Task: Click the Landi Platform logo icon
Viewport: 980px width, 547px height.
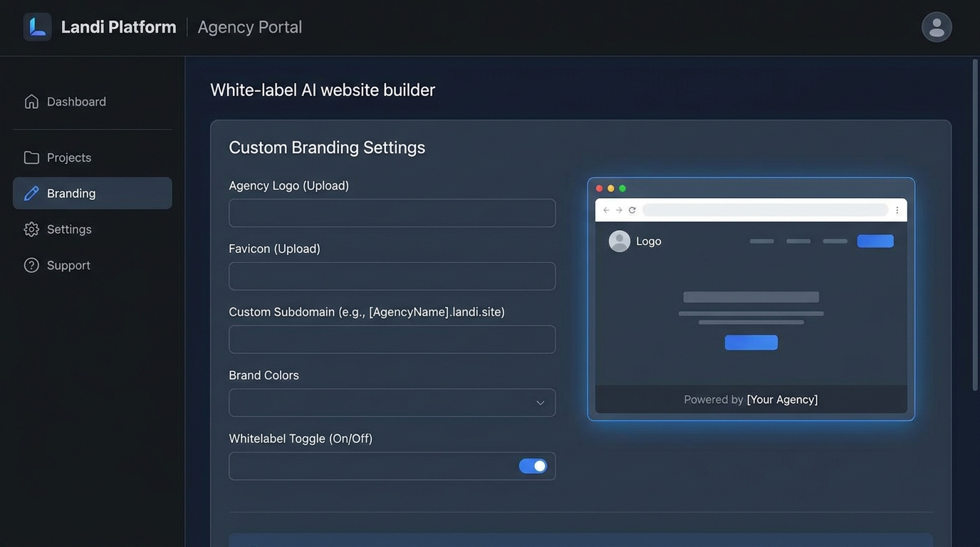Action: tap(38, 27)
